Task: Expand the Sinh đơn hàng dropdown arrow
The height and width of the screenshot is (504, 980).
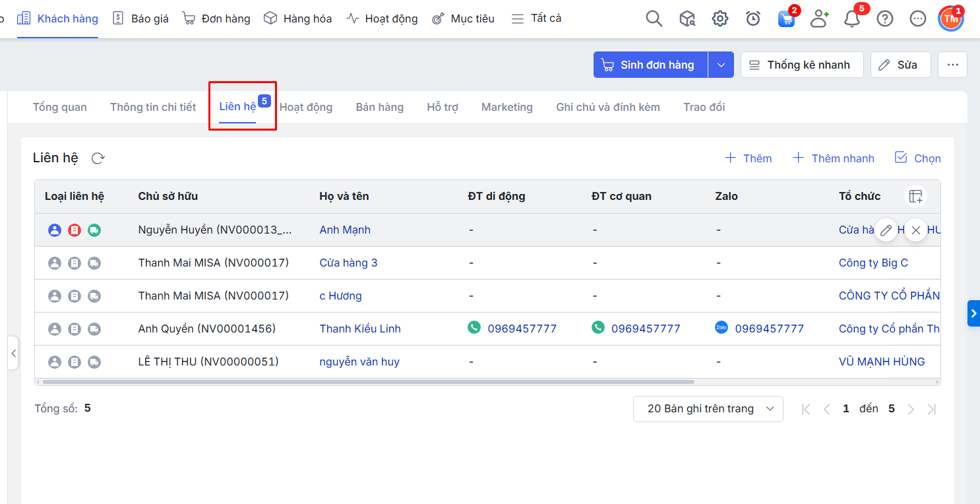Action: pos(721,65)
